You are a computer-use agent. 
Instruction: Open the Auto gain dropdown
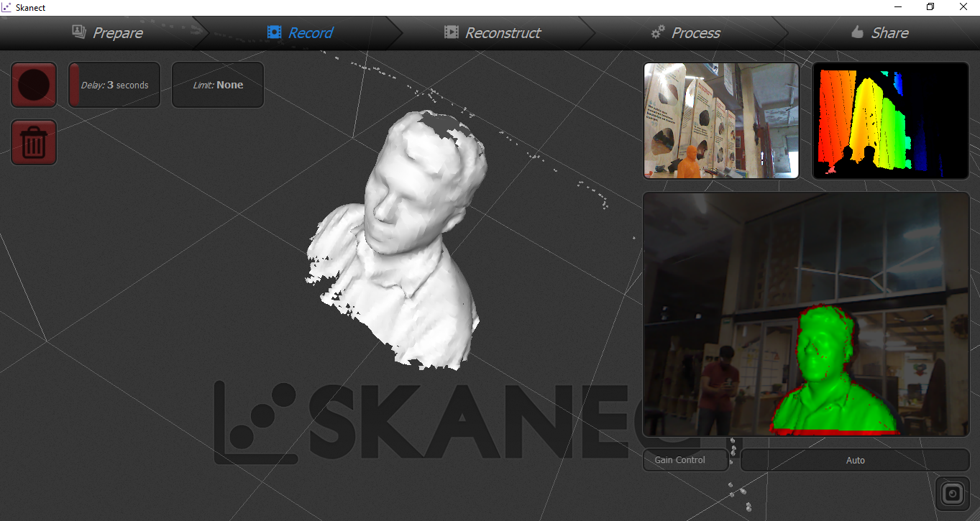(855, 460)
